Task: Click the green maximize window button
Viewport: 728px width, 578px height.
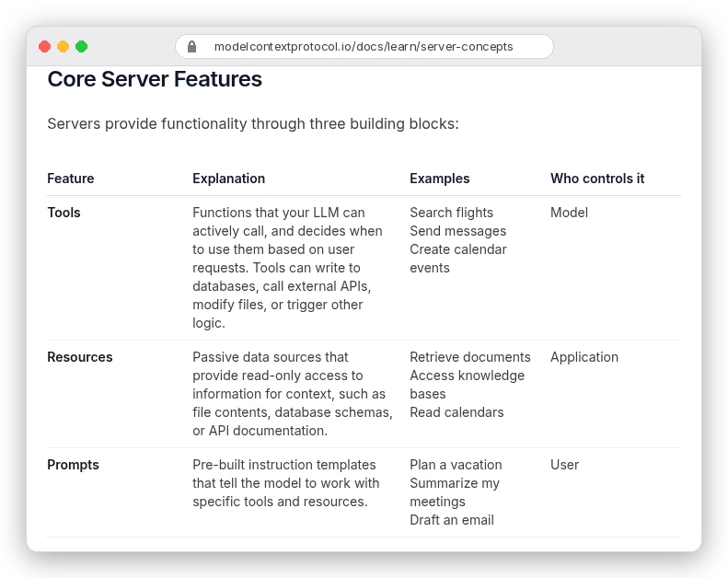Action: (x=82, y=46)
